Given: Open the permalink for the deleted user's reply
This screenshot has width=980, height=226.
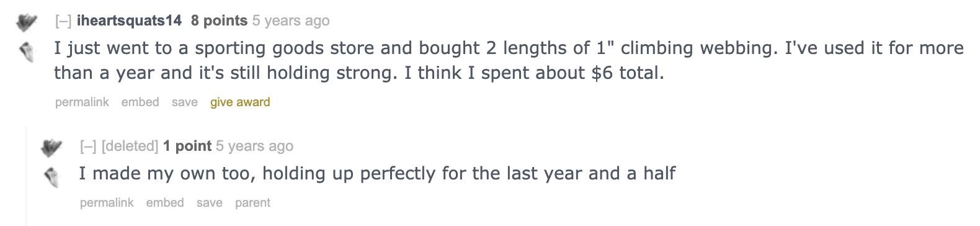Looking at the screenshot, I should tap(107, 202).
